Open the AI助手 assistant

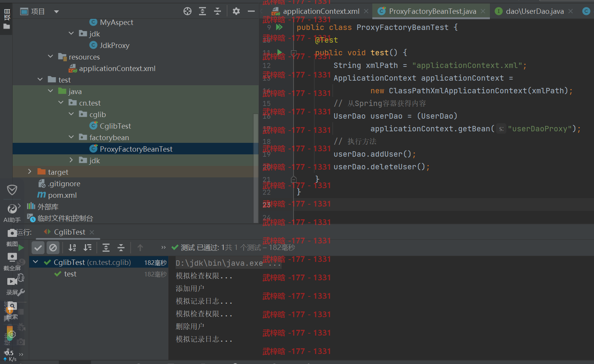(x=12, y=213)
